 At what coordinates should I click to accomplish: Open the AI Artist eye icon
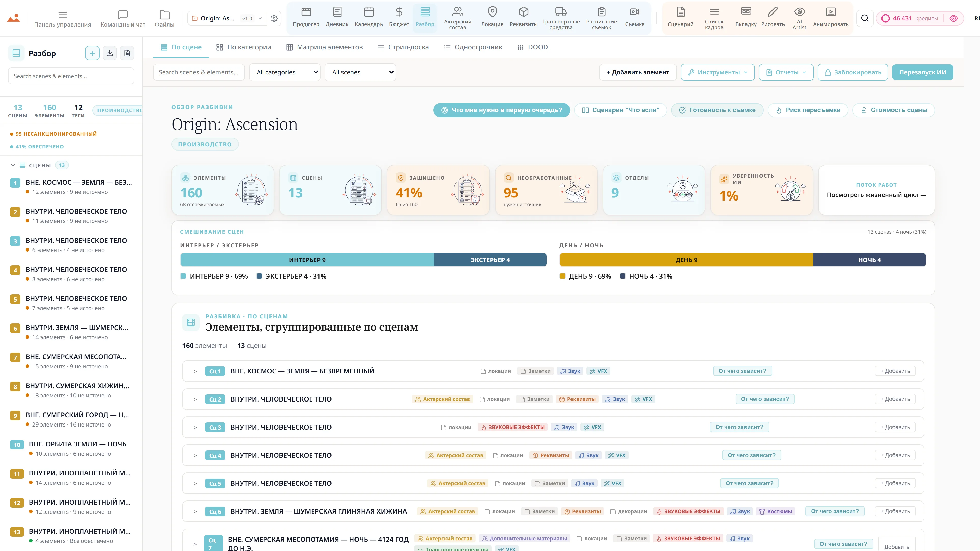coord(799,12)
